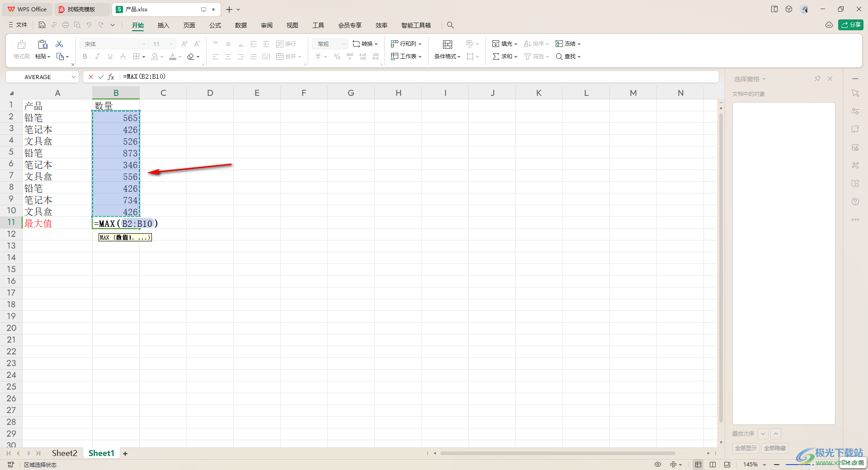Select column D header

210,93
